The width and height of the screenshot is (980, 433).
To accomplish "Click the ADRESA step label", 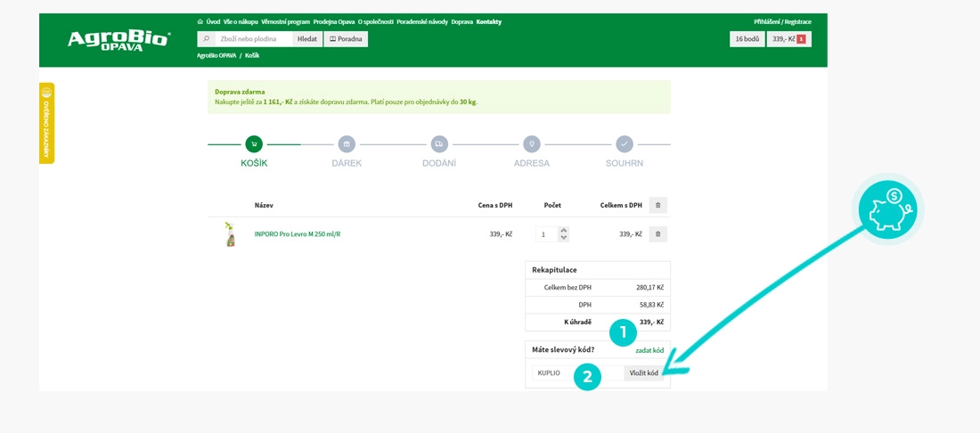I will (x=532, y=164).
